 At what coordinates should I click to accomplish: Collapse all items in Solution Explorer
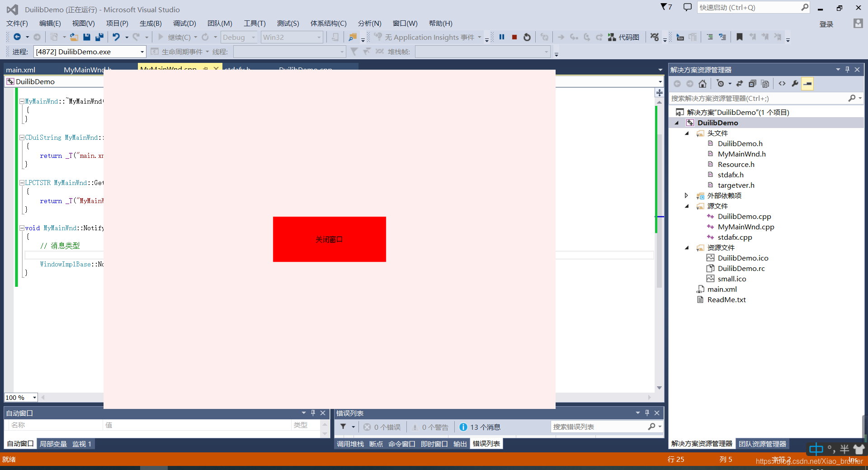coord(752,84)
